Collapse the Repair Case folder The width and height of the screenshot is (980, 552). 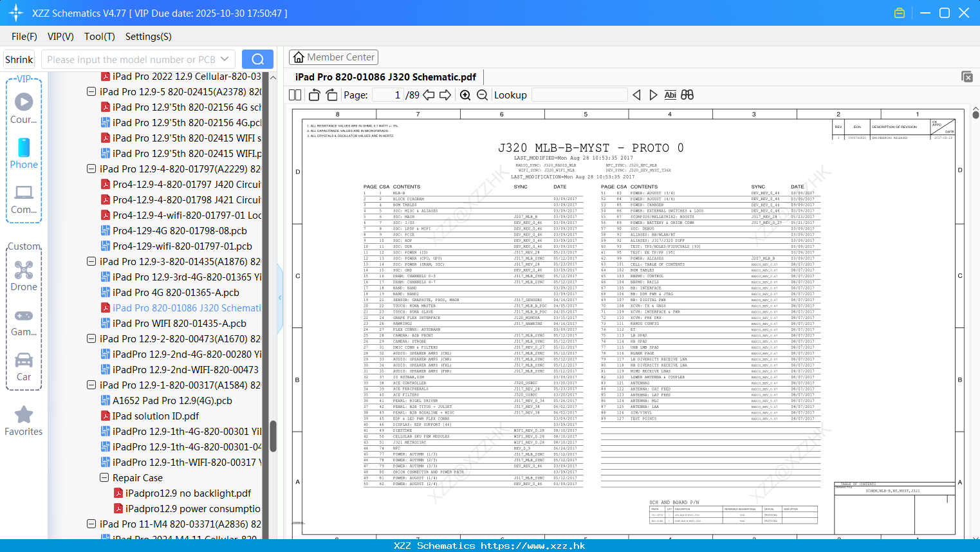tap(104, 477)
